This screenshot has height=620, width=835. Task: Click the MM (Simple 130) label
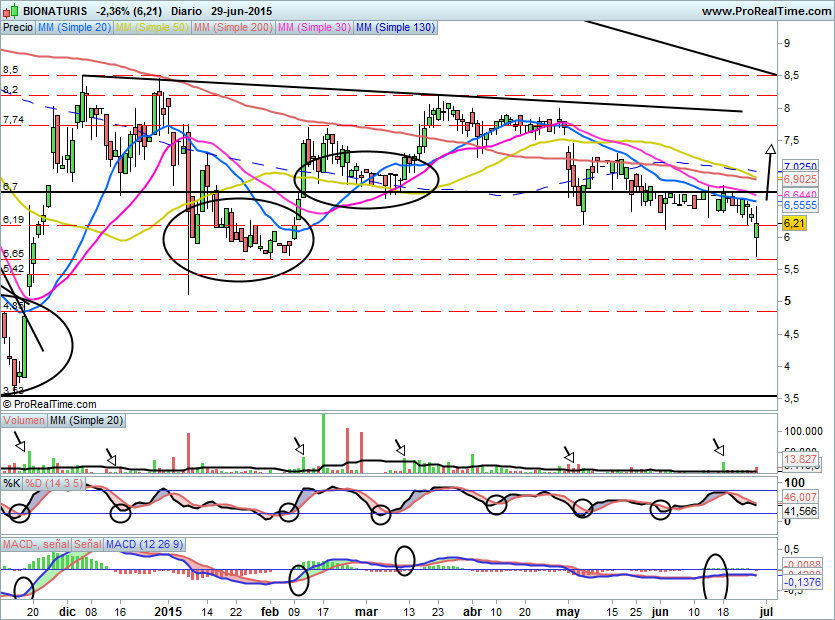[x=395, y=28]
